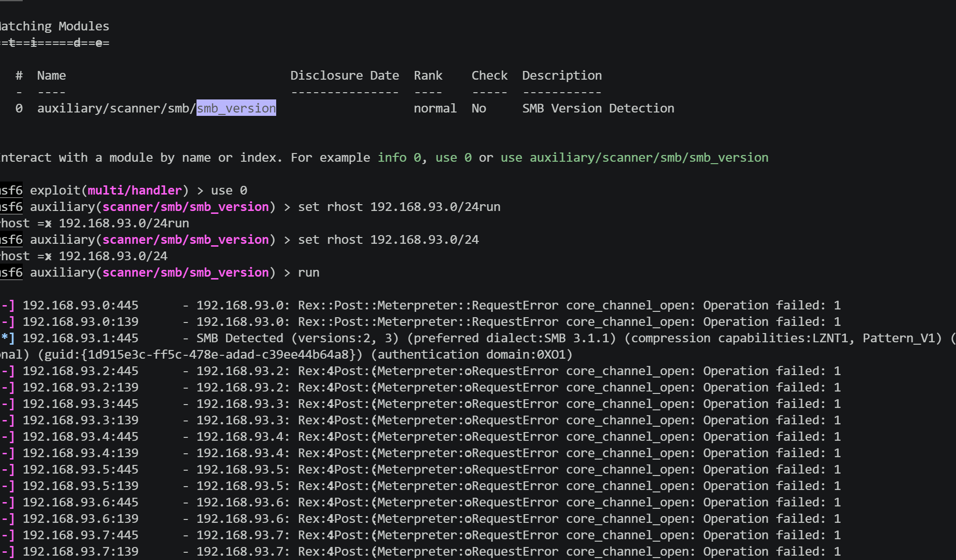Click '192.168.93.5:445' result entry
This screenshot has width=956, height=560.
click(x=81, y=469)
